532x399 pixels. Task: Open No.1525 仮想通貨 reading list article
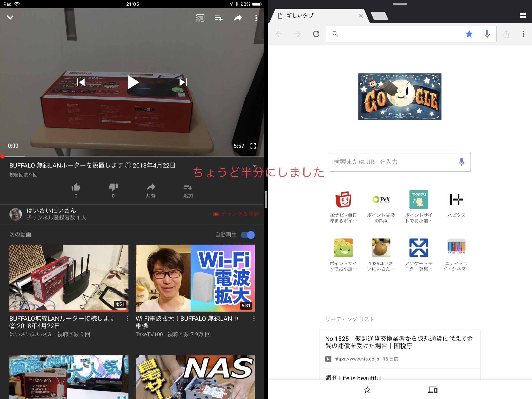point(400,349)
